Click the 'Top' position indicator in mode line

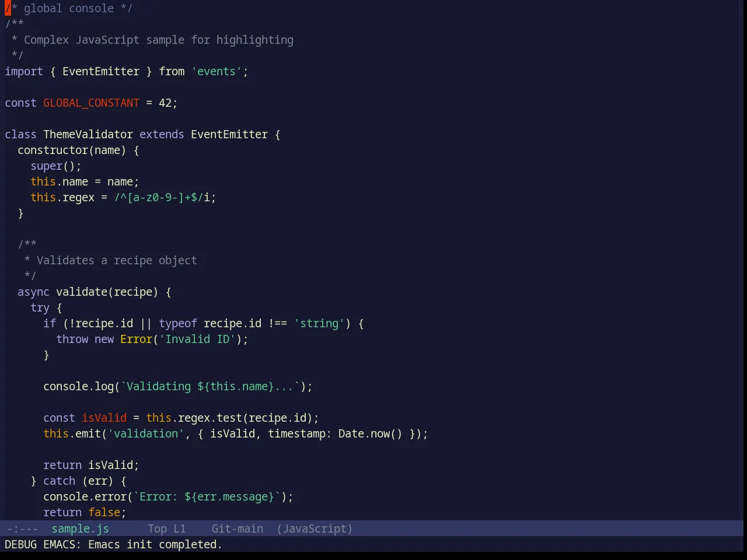click(x=157, y=528)
